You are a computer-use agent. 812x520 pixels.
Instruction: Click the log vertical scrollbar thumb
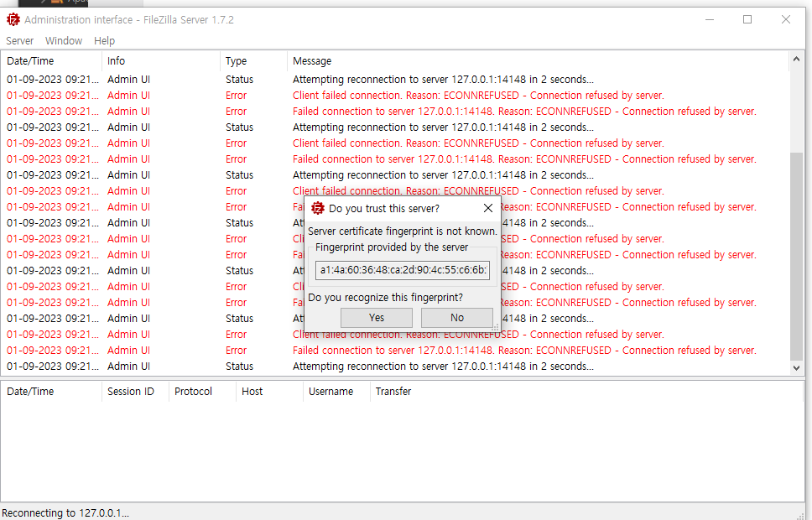click(x=796, y=257)
